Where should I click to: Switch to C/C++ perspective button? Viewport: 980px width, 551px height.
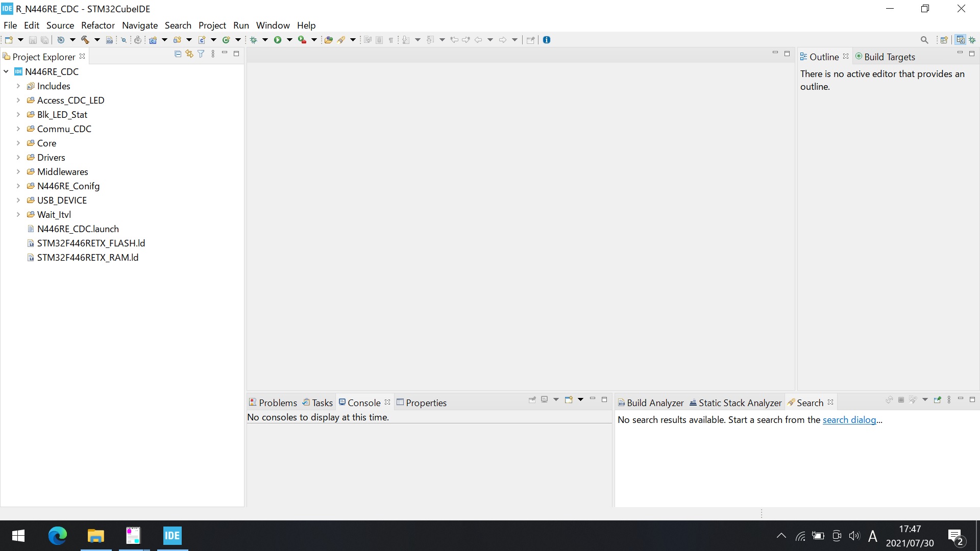[x=961, y=40]
